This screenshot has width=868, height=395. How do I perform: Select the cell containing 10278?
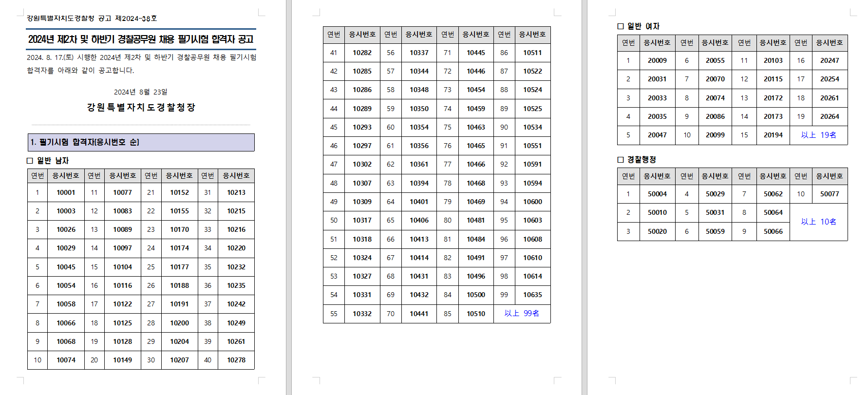point(236,360)
